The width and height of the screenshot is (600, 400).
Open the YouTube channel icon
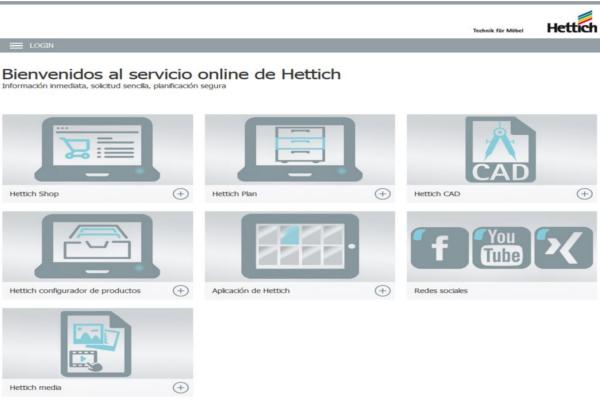coord(502,248)
